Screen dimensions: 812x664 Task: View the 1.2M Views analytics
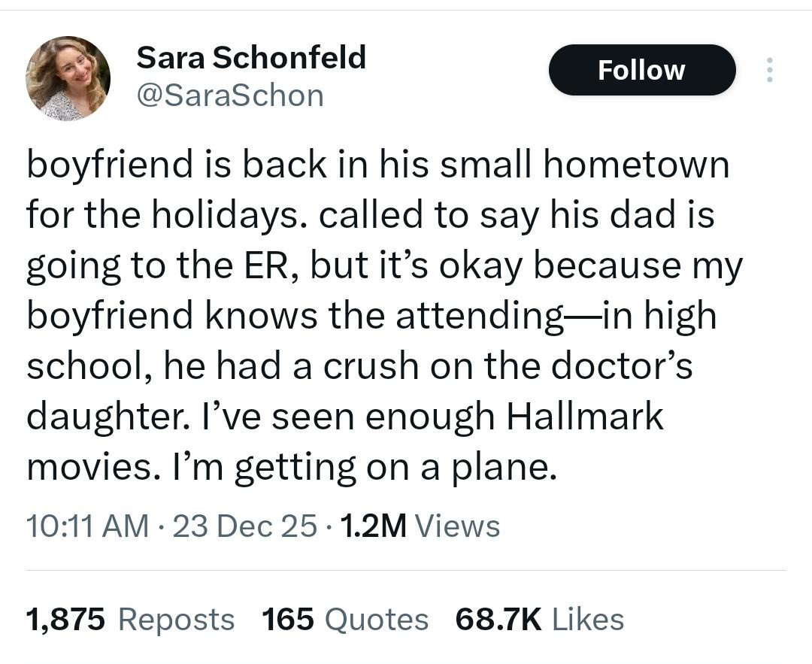coord(420,526)
